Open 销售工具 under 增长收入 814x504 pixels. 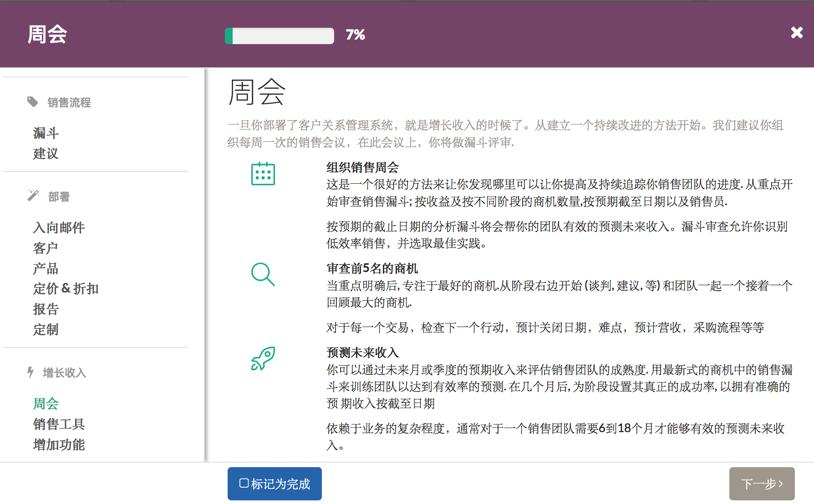59,424
